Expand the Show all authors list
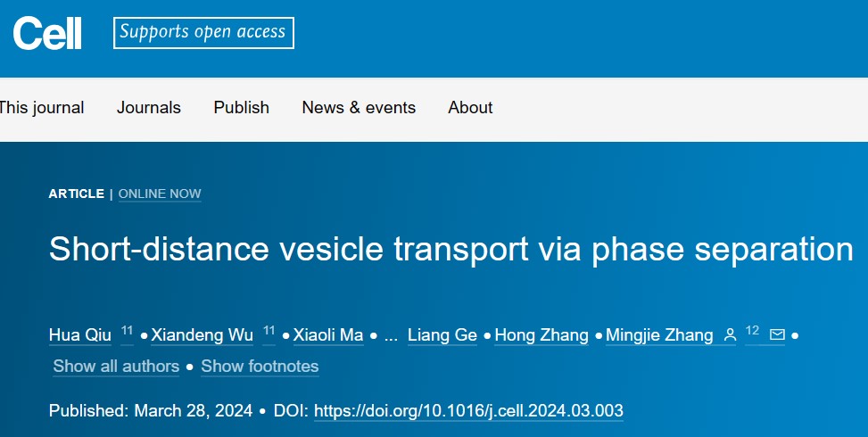 tap(116, 367)
